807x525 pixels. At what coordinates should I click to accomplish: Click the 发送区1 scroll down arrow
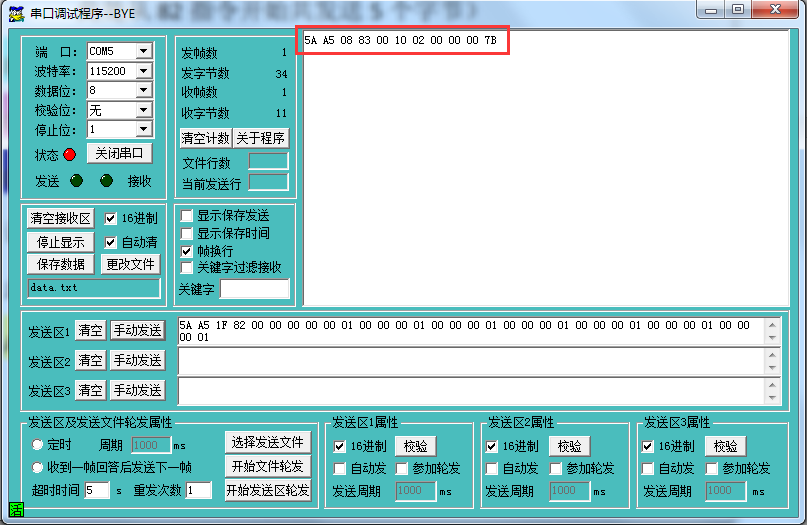tap(772, 338)
